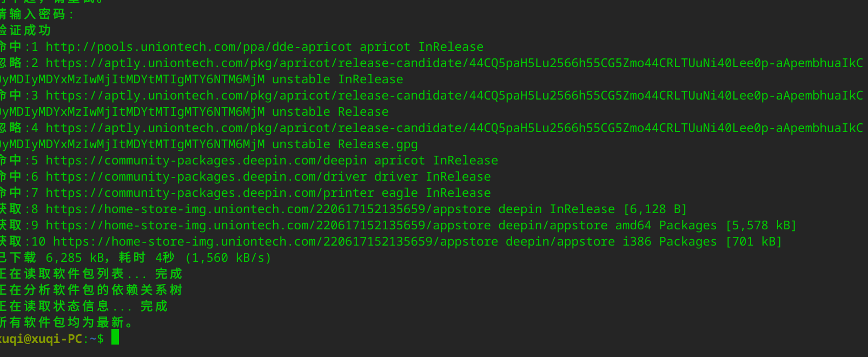Click the "Release.gpg" text
The width and height of the screenshot is (868, 357).
pos(377,144)
